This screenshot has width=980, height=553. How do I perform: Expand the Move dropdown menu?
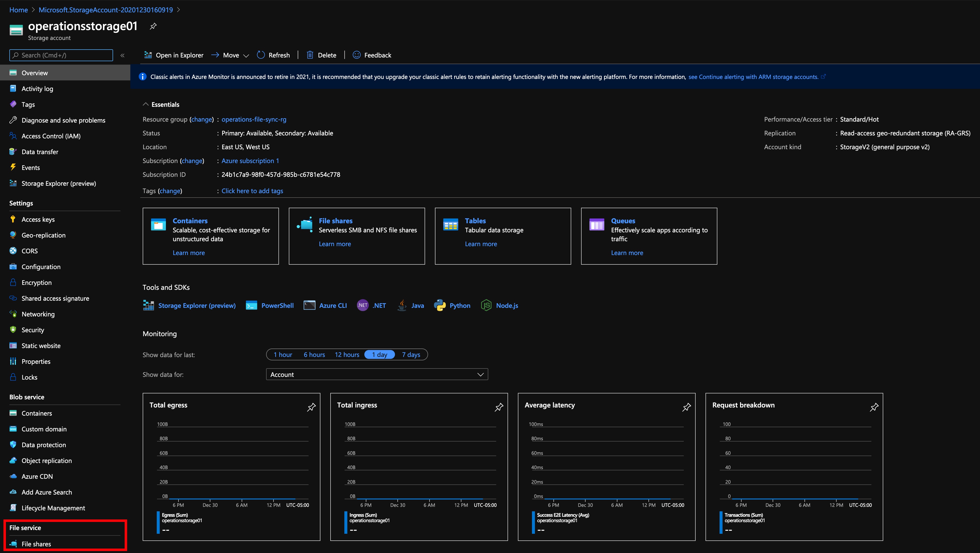click(x=246, y=55)
